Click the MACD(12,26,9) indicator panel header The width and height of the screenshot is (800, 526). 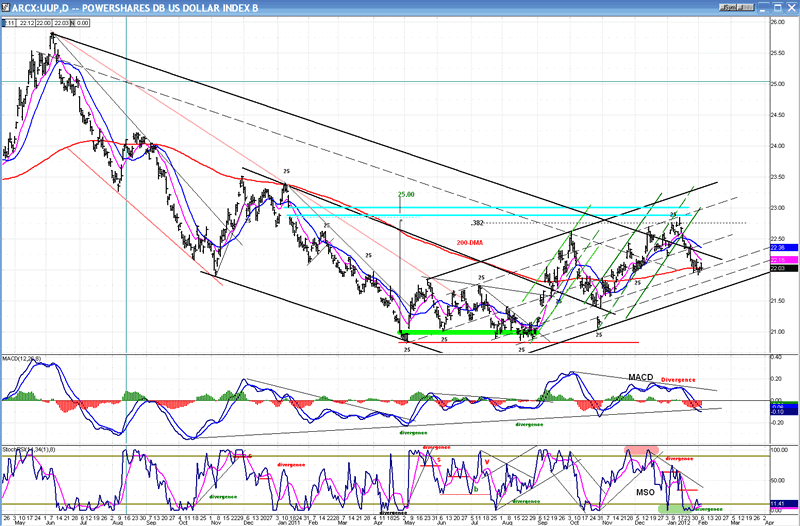[22, 357]
